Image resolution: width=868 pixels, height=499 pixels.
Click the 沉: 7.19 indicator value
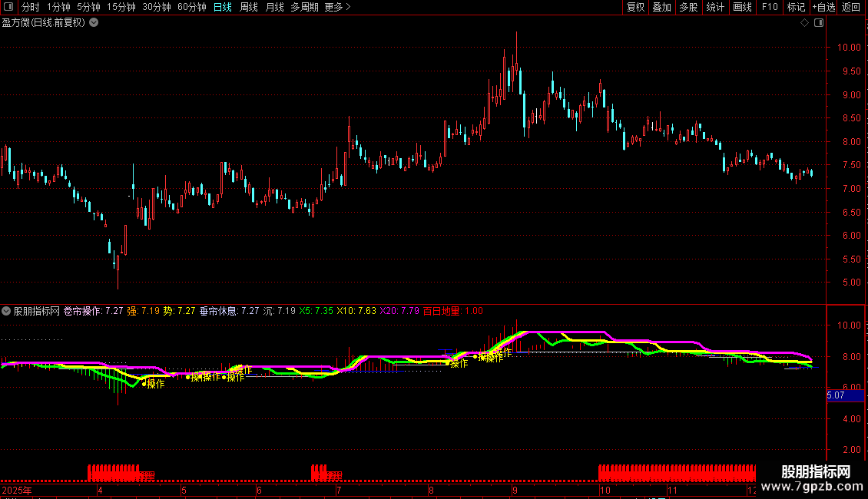(280, 311)
